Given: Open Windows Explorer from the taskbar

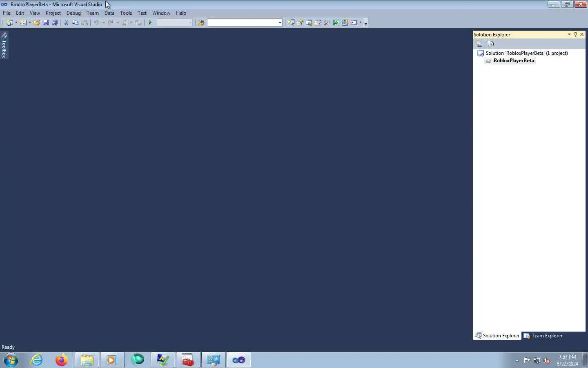Looking at the screenshot, I should pos(87,360).
